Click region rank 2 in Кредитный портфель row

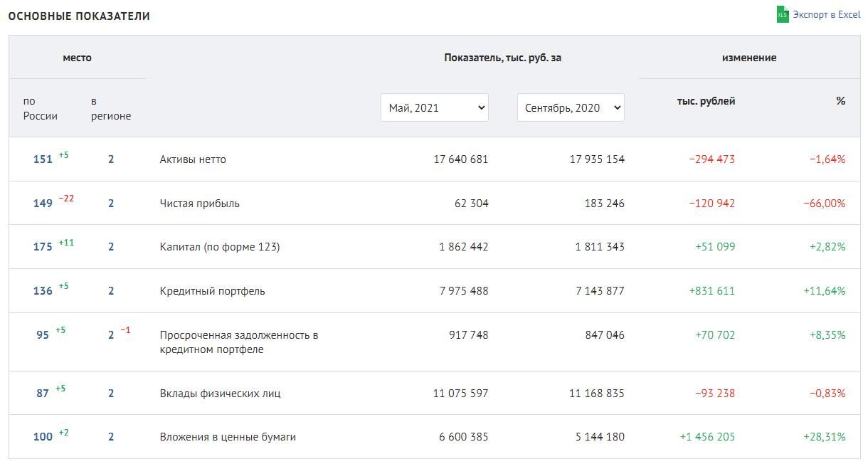tap(111, 291)
